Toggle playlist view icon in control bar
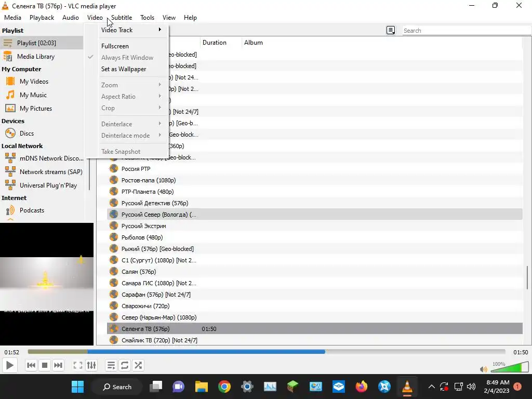This screenshot has width=532, height=399. [111, 365]
